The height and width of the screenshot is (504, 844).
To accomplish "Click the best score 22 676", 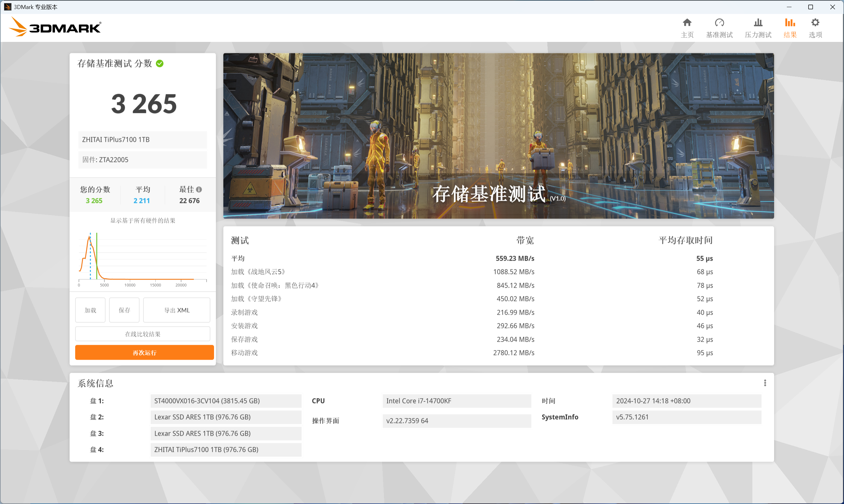I will point(189,201).
